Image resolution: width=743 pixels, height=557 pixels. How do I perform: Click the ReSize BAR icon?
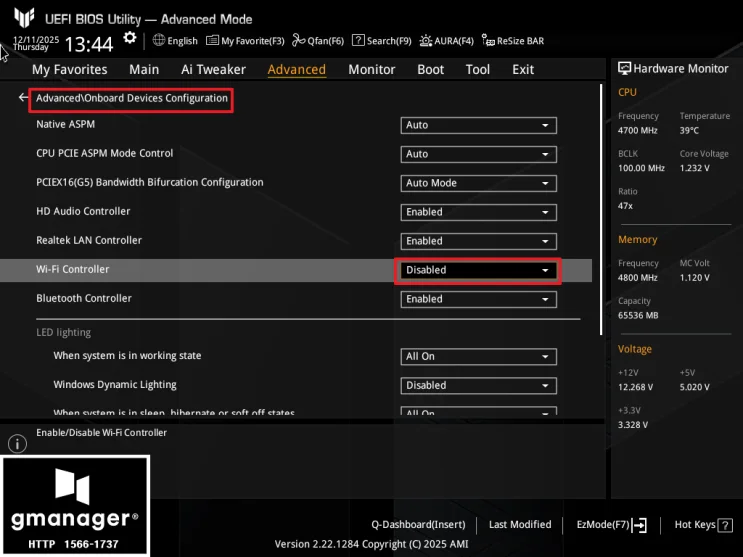coord(488,40)
